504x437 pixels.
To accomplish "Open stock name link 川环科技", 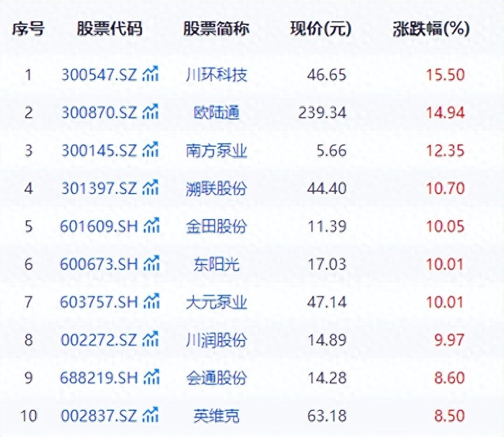I will coord(216,75).
